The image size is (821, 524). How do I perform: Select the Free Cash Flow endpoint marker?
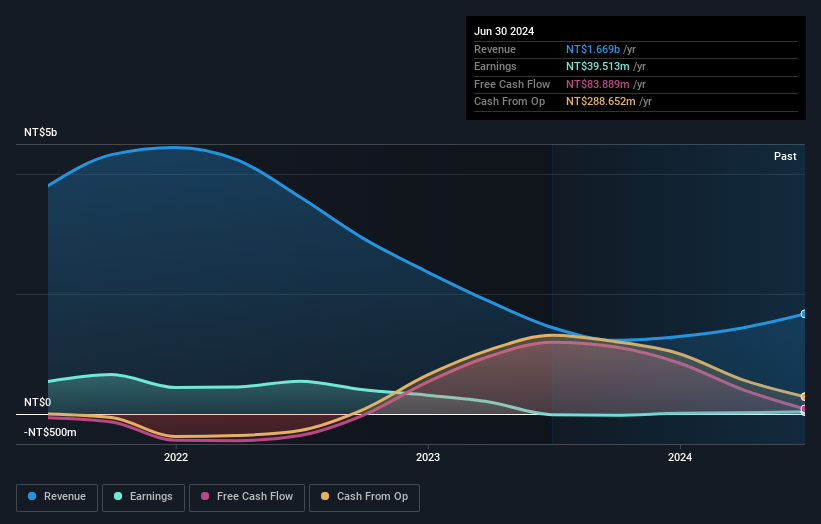(804, 409)
